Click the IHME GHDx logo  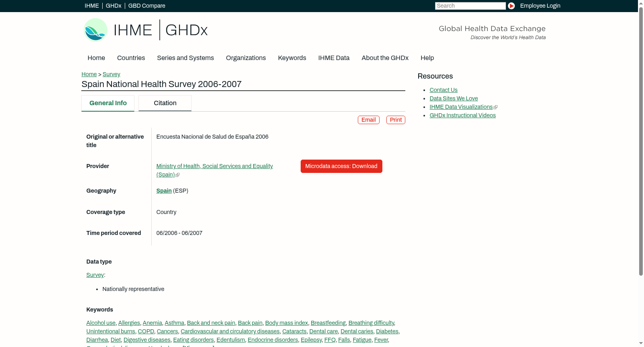(146, 30)
